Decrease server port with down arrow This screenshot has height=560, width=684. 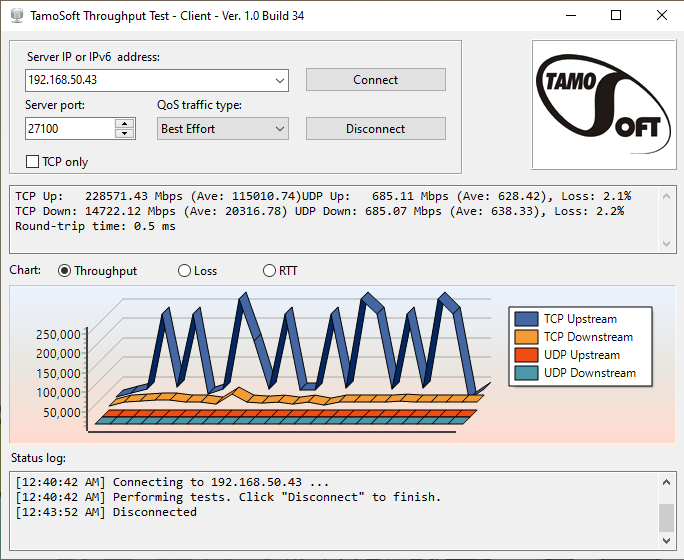coord(125,133)
